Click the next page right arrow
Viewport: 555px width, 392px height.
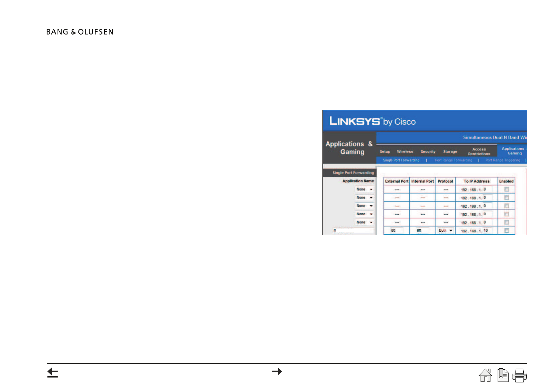(277, 372)
